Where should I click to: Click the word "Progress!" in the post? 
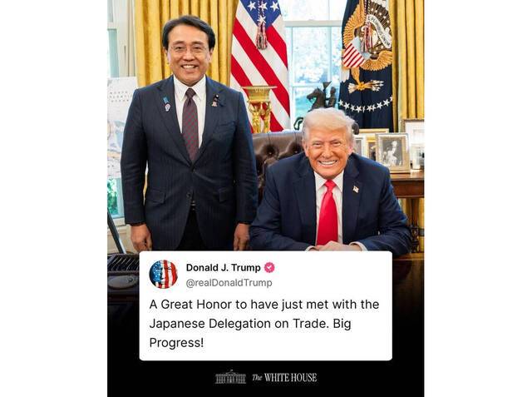point(176,343)
